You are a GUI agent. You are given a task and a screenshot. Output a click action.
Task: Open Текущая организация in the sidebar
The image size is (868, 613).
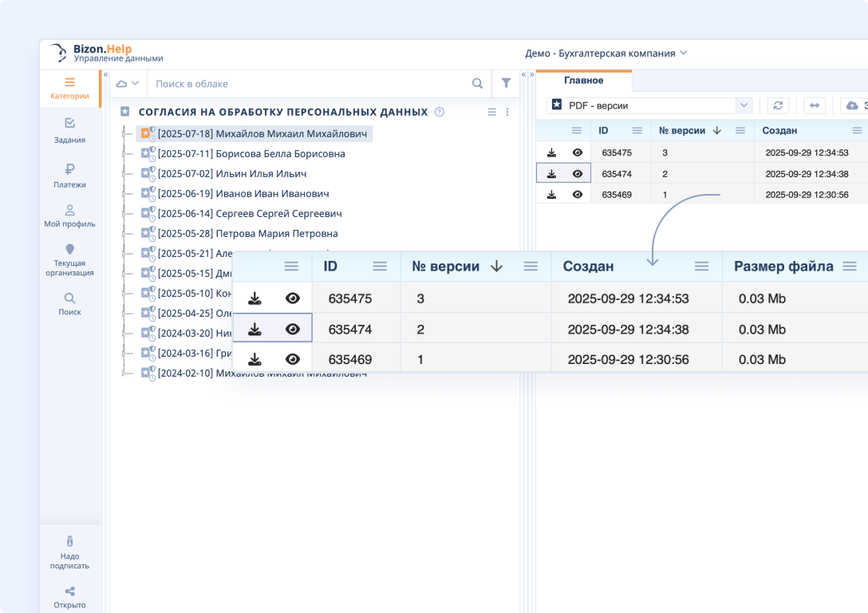click(x=69, y=260)
